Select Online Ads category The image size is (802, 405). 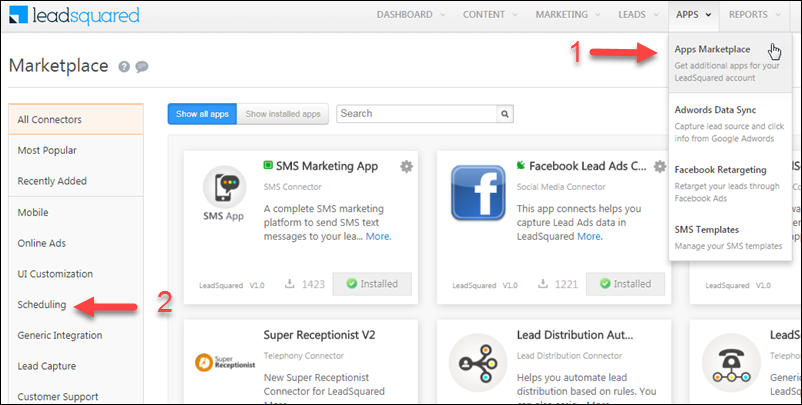(x=76, y=243)
